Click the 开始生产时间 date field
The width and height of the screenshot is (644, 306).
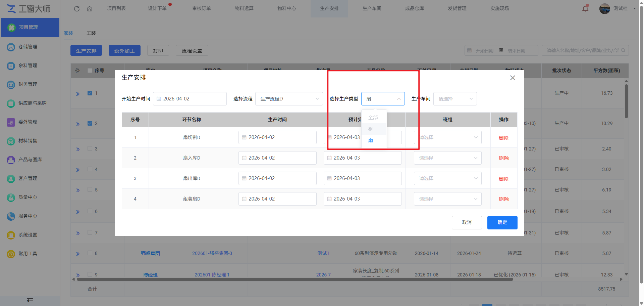tap(190, 99)
